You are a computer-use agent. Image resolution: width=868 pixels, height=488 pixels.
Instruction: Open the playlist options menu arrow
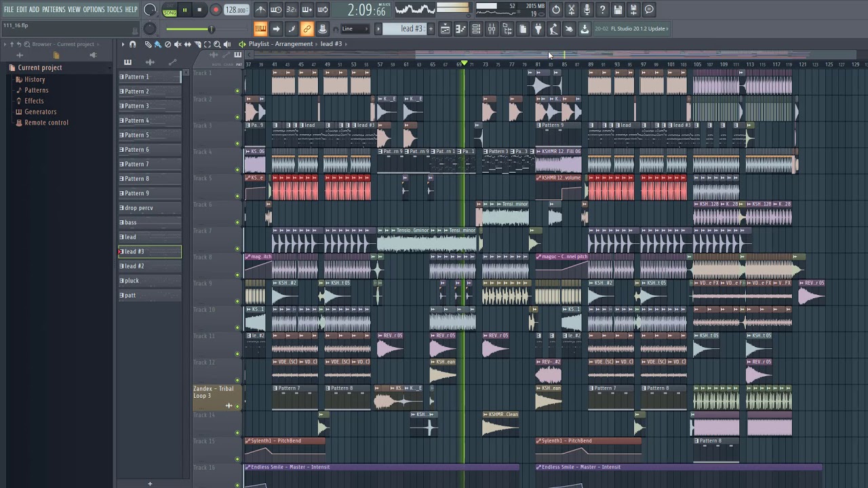pos(123,44)
